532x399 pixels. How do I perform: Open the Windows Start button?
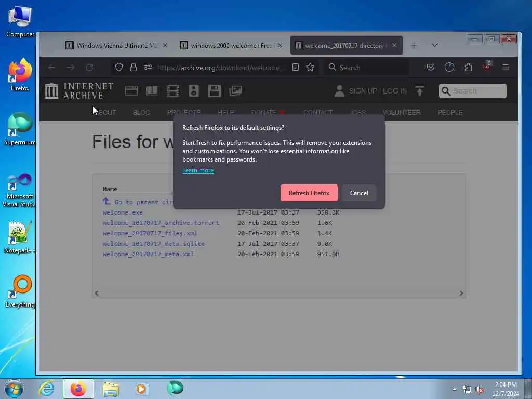[14, 389]
